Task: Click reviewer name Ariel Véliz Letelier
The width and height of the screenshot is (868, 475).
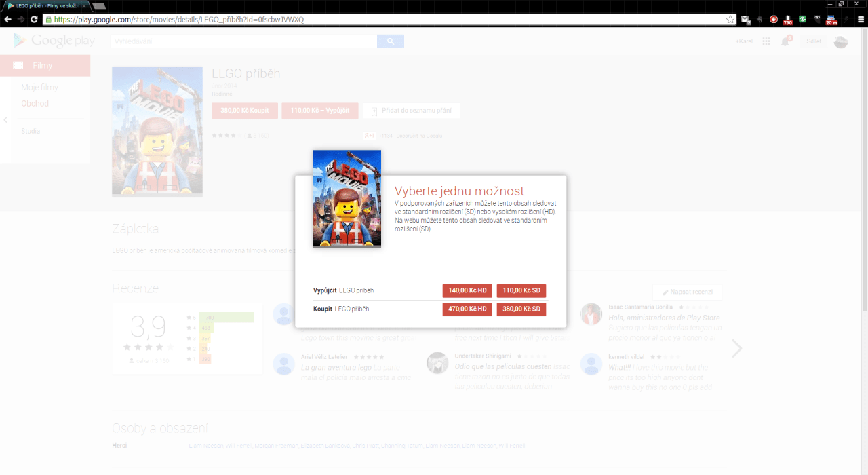Action: click(x=324, y=356)
